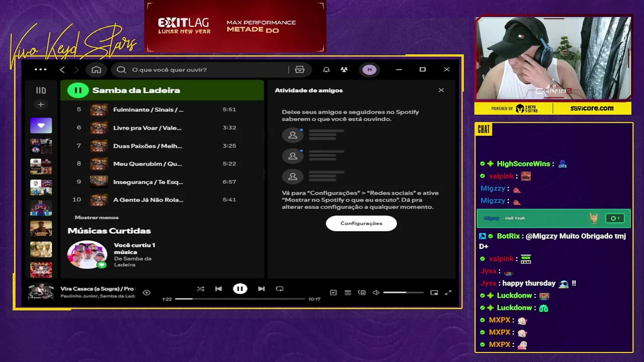Click the savicore.com banner link

pyautogui.click(x=592, y=108)
